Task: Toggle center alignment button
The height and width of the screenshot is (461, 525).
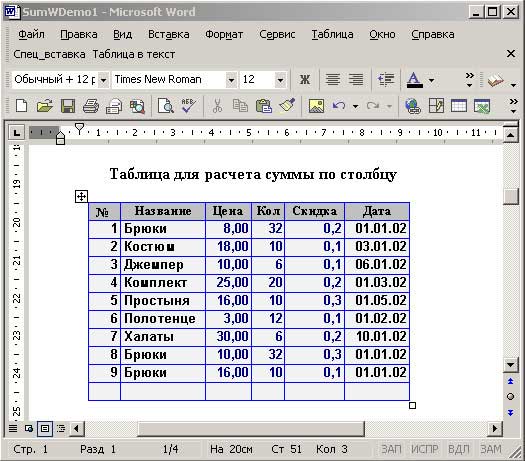Action: click(332, 80)
